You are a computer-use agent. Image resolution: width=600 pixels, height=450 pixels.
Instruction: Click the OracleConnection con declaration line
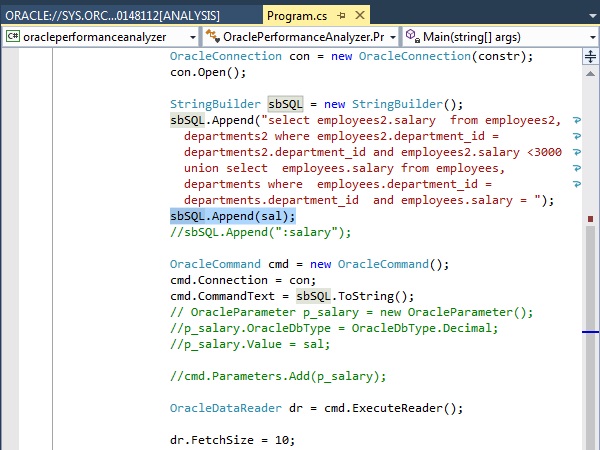[351, 56]
